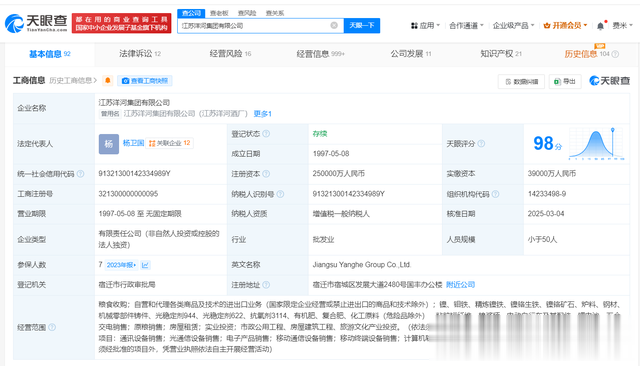Screen dimensions: 640x366
Task: Click help icon beside 经营范围
Action: (52, 327)
